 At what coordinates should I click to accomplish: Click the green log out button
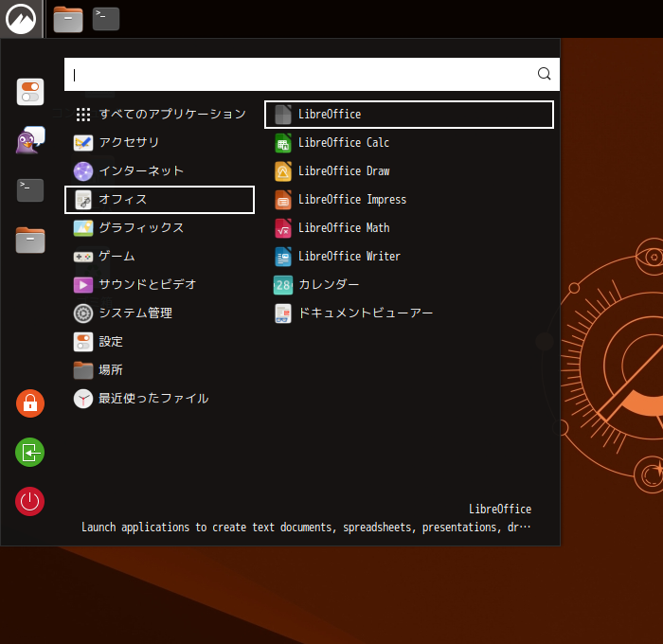click(30, 453)
